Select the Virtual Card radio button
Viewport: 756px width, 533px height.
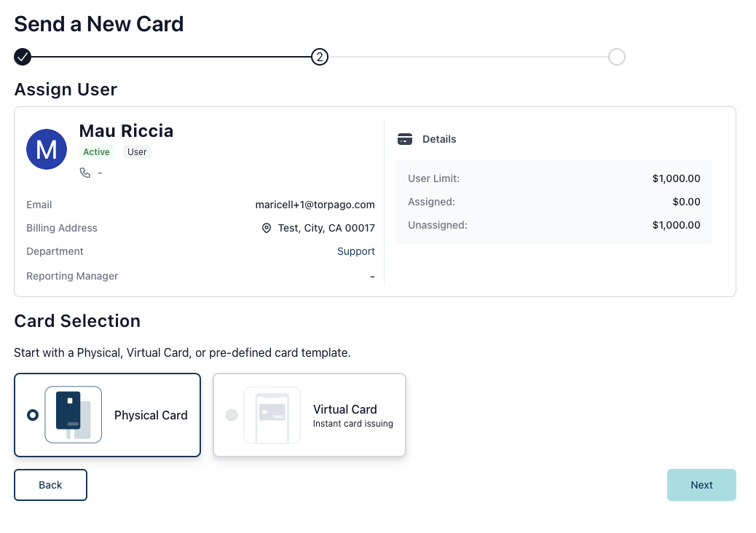pos(232,415)
